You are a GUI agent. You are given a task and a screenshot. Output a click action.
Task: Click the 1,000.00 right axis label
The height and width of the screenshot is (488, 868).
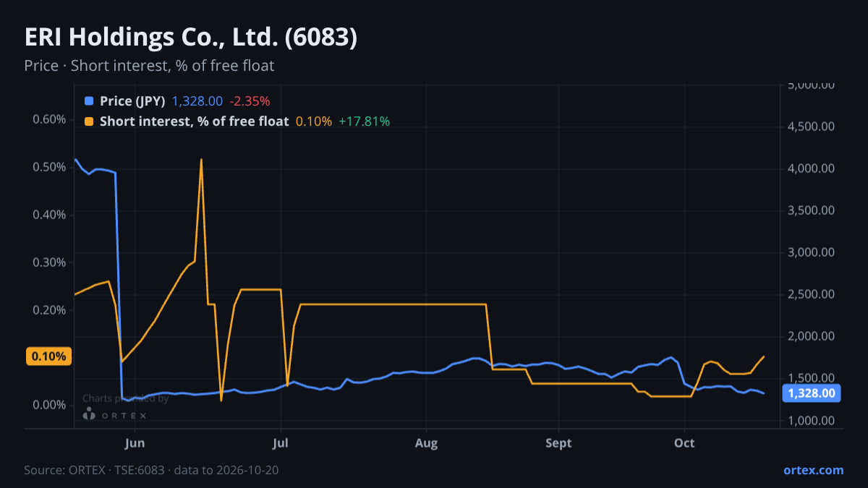pyautogui.click(x=812, y=421)
